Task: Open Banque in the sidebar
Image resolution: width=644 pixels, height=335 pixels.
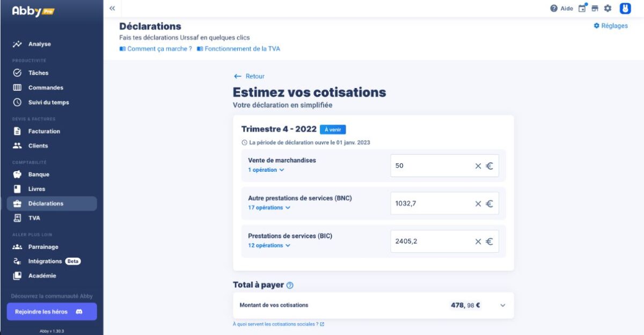Action: 39,174
